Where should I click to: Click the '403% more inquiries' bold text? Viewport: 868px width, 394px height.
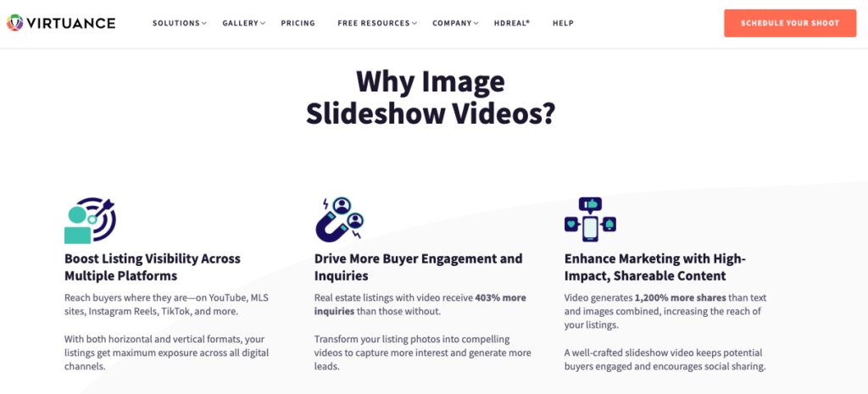point(420,304)
